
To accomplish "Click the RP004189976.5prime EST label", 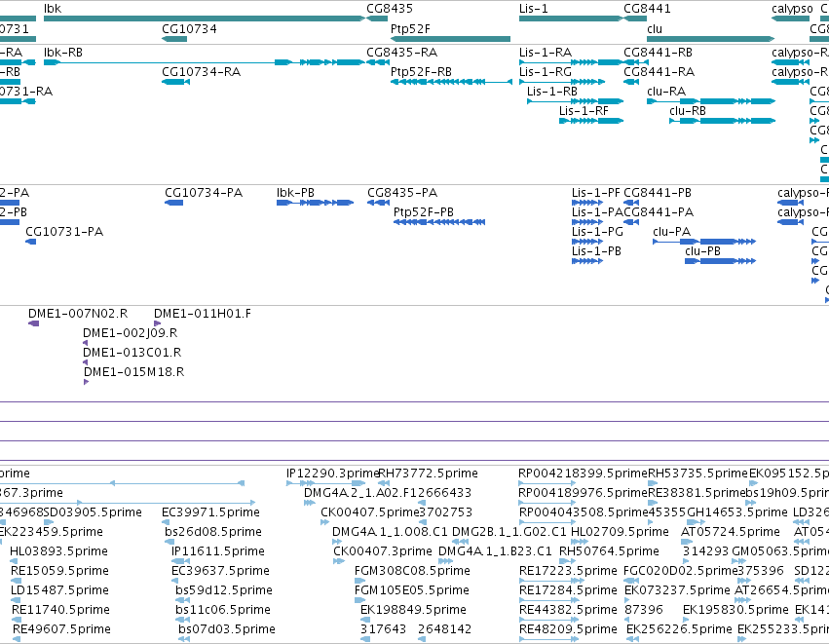I will tap(583, 493).
